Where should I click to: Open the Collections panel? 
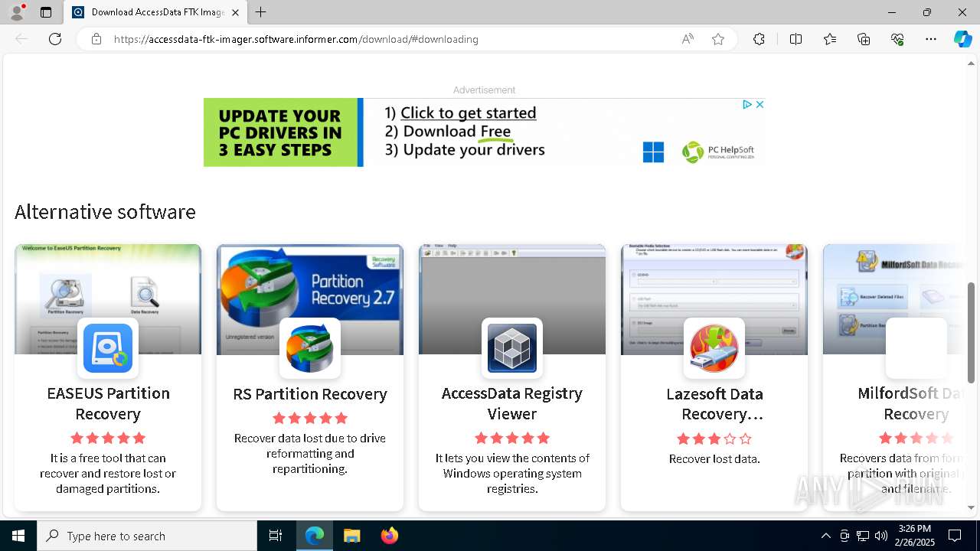(864, 39)
